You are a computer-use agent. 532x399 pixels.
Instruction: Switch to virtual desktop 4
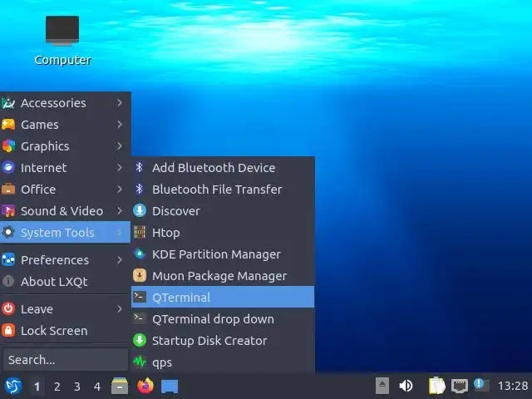[97, 387]
